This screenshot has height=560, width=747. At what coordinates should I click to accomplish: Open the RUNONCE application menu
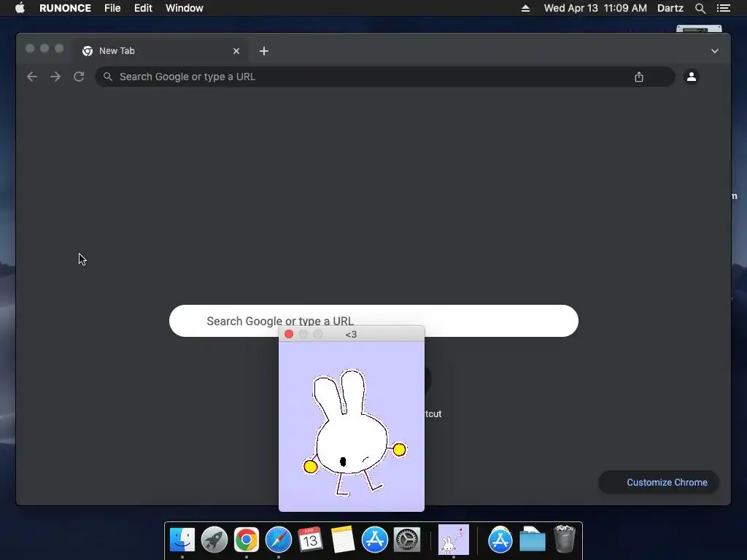65,8
